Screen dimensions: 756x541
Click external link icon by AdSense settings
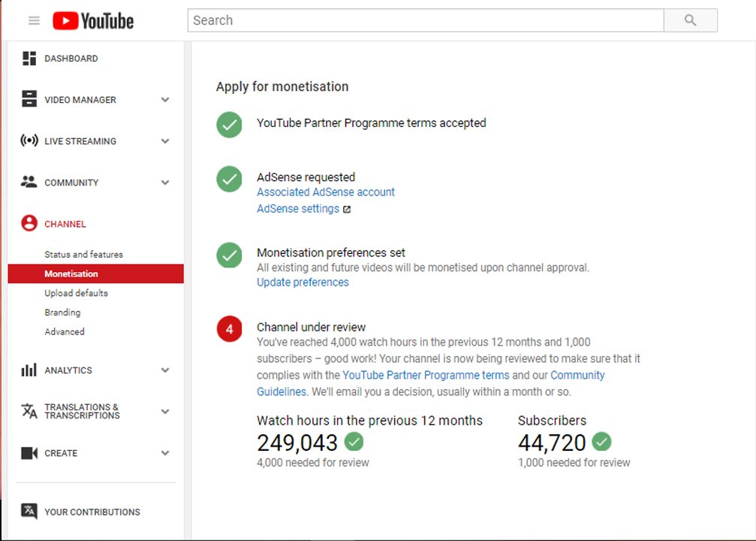click(x=347, y=210)
